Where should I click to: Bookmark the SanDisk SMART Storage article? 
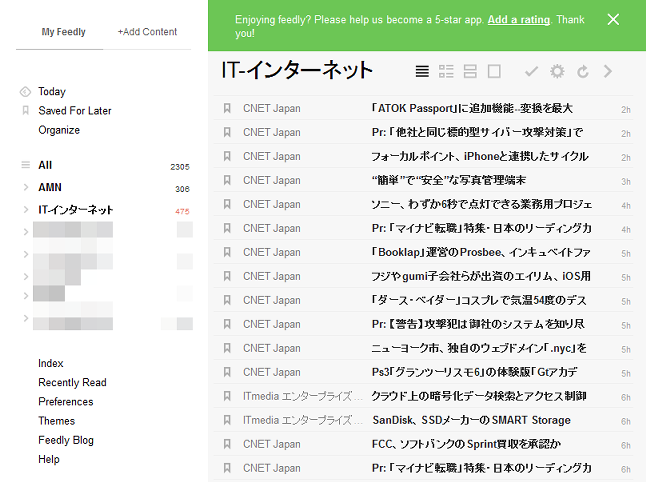point(227,420)
